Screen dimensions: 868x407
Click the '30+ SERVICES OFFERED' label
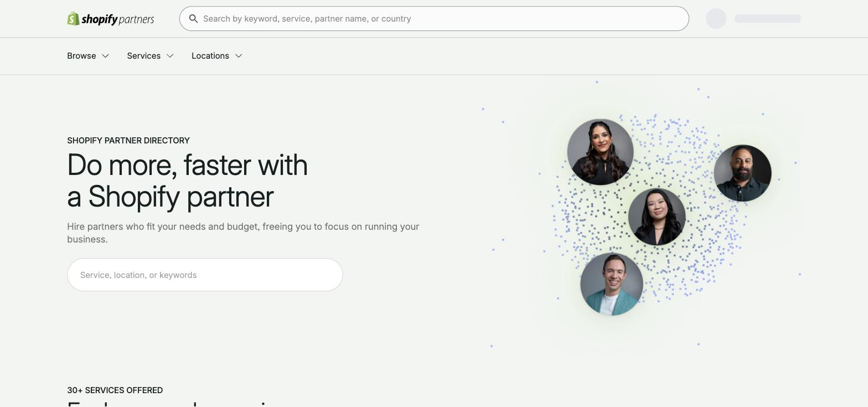[x=115, y=390]
